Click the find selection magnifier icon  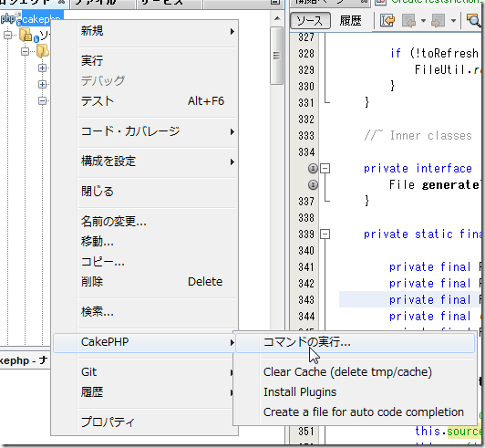[x=473, y=21]
